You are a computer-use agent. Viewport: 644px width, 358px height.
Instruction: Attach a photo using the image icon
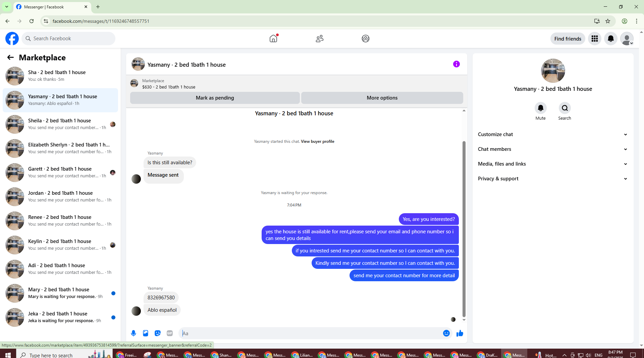(x=146, y=333)
